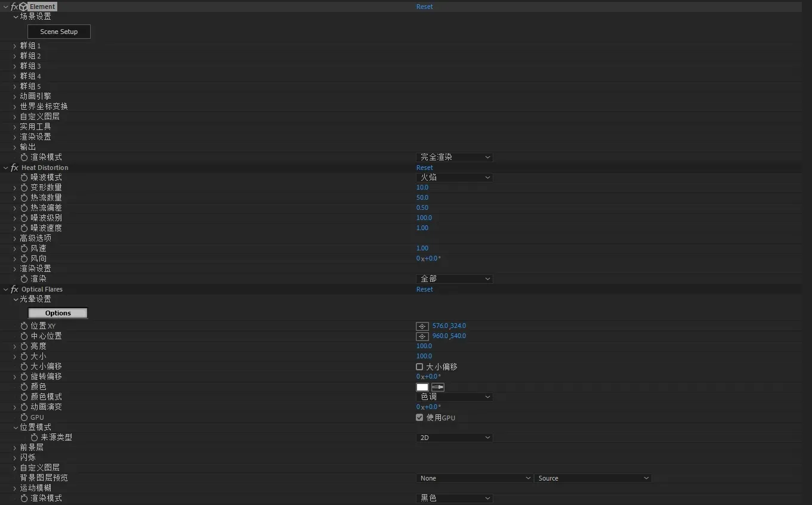This screenshot has height=505, width=812.
Task: Click the 噪波级别 value 100.0
Action: 424,218
